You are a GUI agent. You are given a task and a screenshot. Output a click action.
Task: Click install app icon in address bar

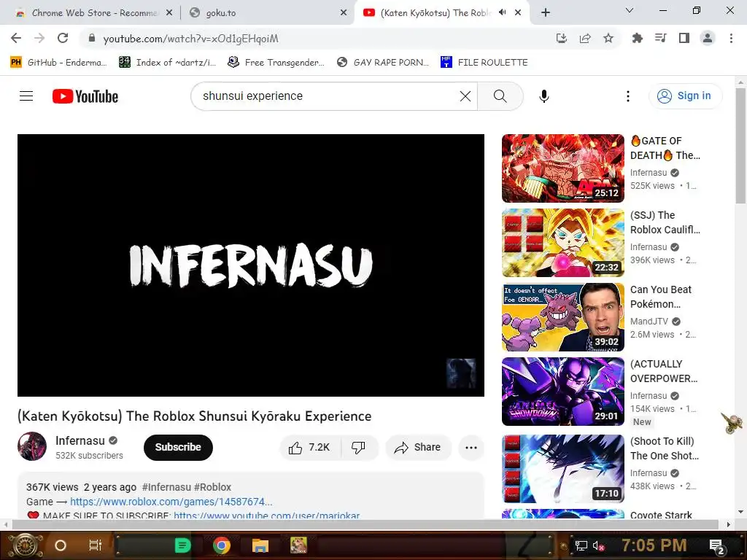coord(562,38)
